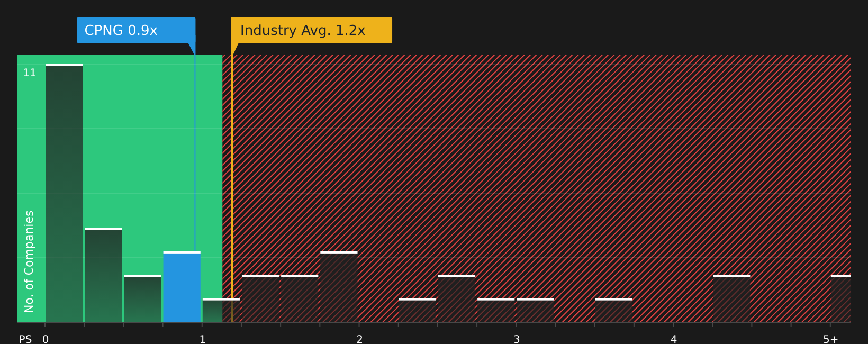
Task: Click the '11' y-axis value
Action: tap(30, 73)
